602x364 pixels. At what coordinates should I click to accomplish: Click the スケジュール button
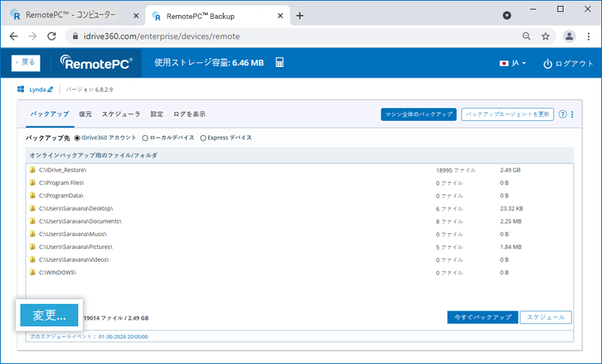[x=546, y=317]
